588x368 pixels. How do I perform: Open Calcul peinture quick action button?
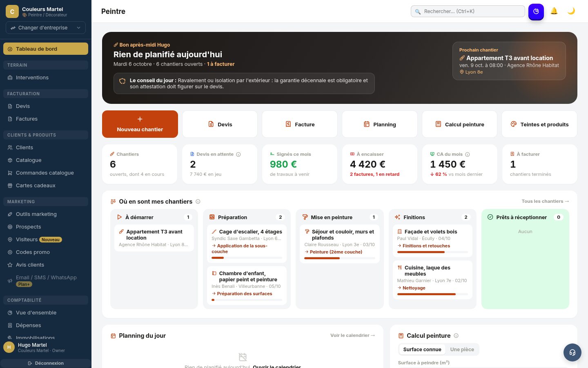[460, 124]
